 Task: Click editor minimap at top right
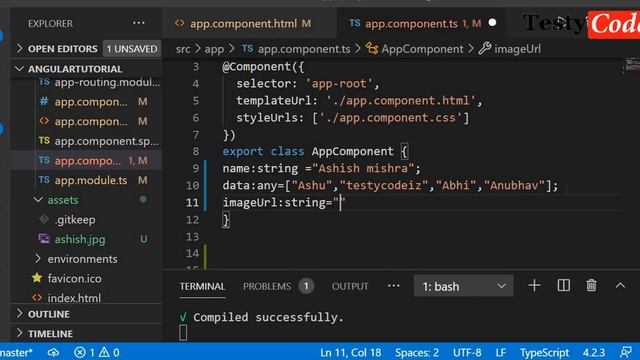coord(632,65)
